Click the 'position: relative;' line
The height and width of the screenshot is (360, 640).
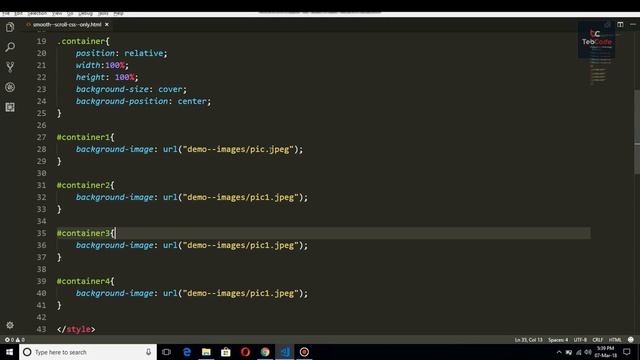pos(121,53)
